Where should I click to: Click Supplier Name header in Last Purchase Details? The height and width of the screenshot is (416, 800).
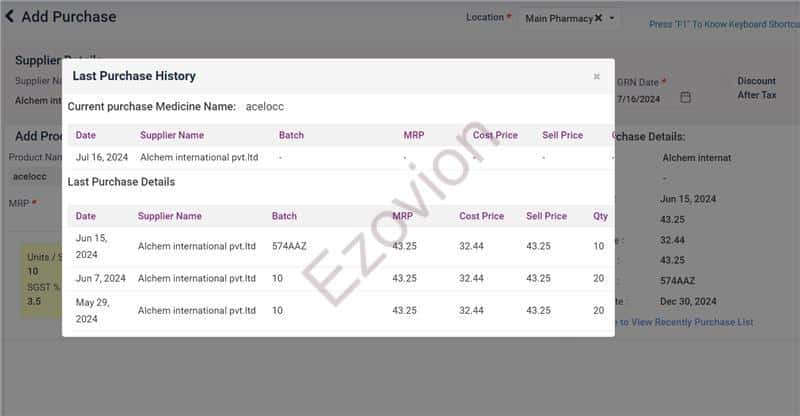pyautogui.click(x=170, y=216)
